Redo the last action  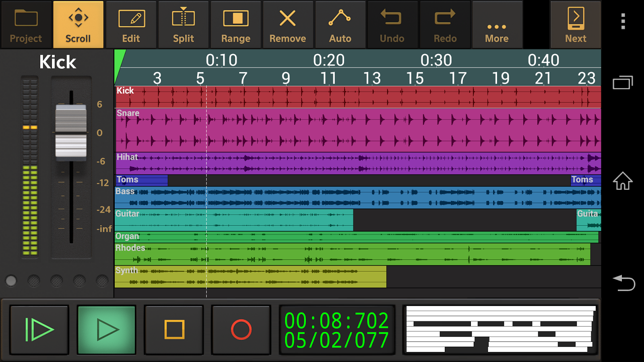445,24
